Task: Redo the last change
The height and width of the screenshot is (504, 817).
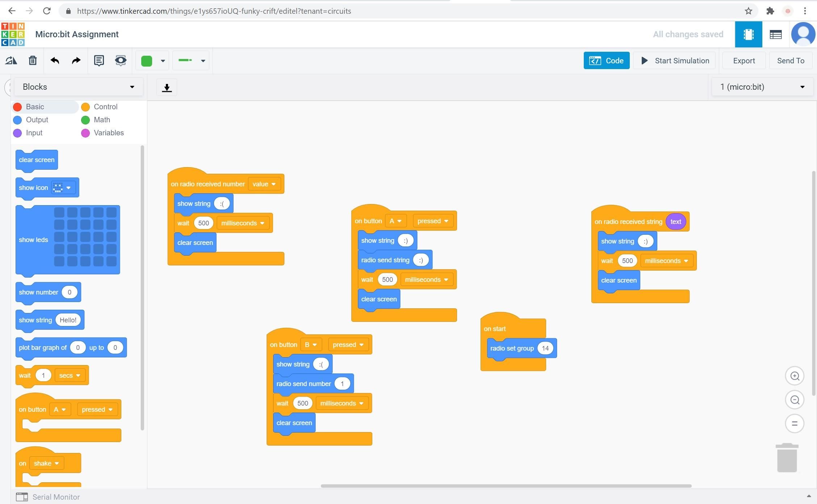Action: [x=75, y=60]
